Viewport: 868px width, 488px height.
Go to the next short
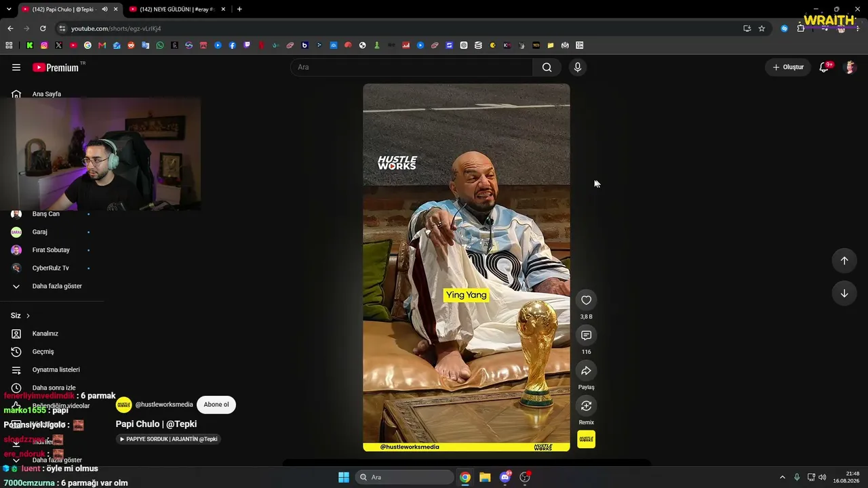(844, 293)
